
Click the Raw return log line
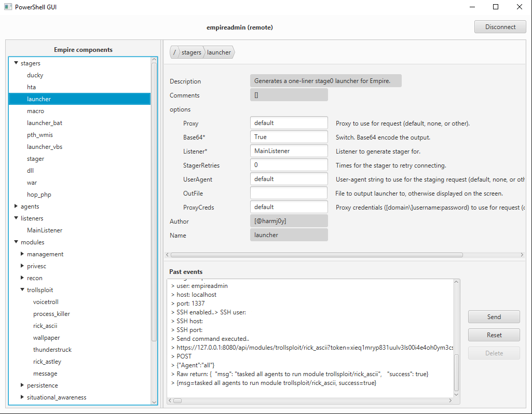(x=300, y=374)
